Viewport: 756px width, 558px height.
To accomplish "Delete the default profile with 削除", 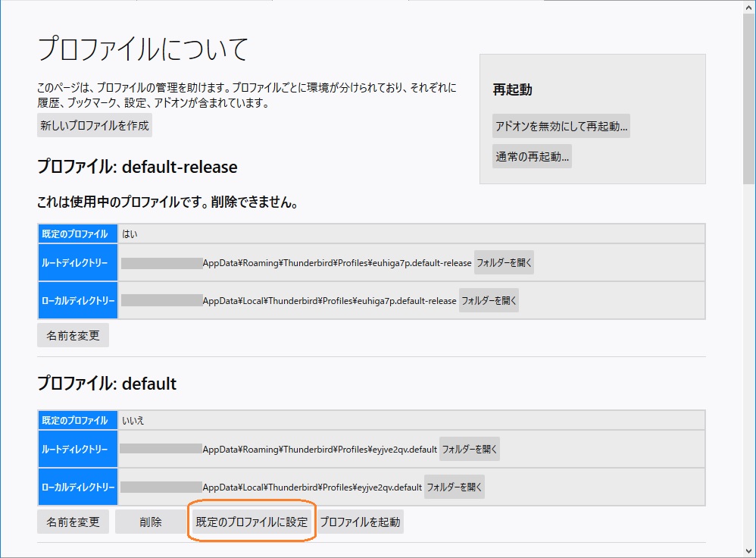I will pyautogui.click(x=150, y=522).
